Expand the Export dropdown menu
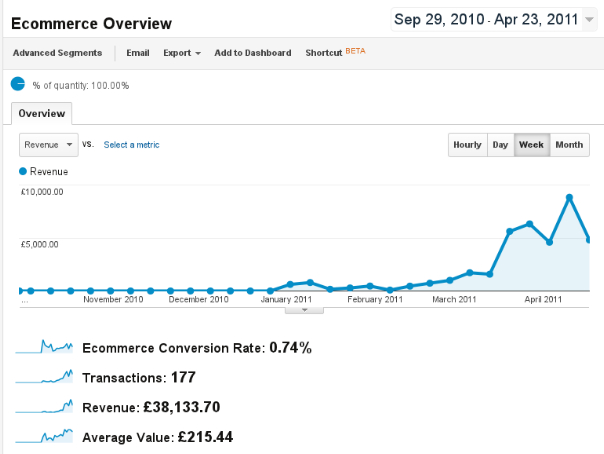The width and height of the screenshot is (604, 454). 182,53
